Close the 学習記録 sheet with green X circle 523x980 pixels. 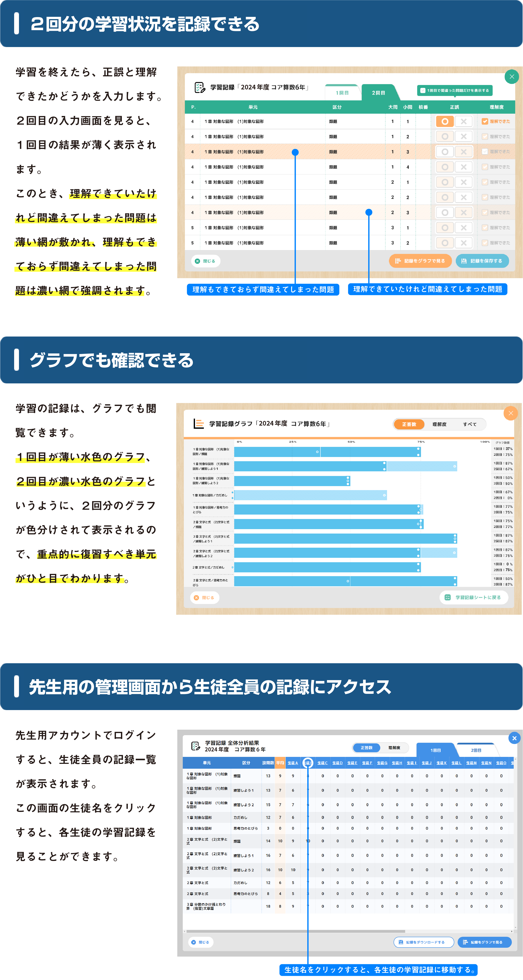(x=512, y=77)
